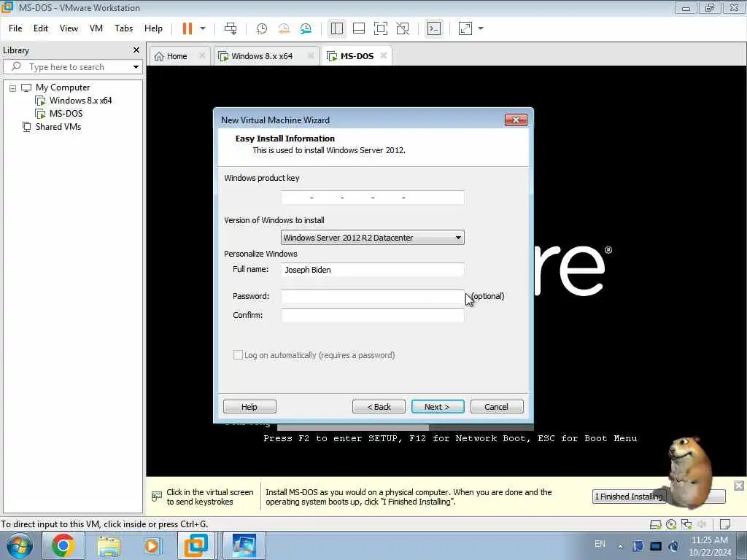Image resolution: width=747 pixels, height=560 pixels.
Task: Click the keyboard icon in the hint bar
Action: click(x=156, y=496)
